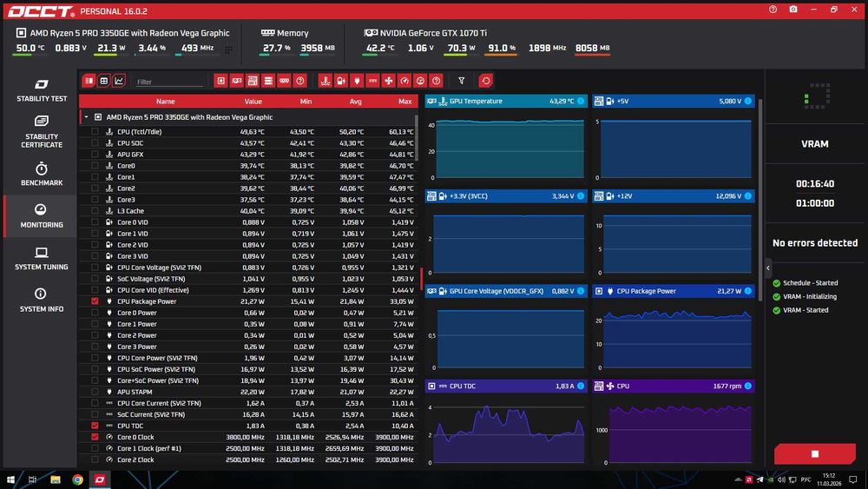This screenshot has height=489, width=868.
Task: Click the CPU TDC graph card
Action: coord(507,423)
